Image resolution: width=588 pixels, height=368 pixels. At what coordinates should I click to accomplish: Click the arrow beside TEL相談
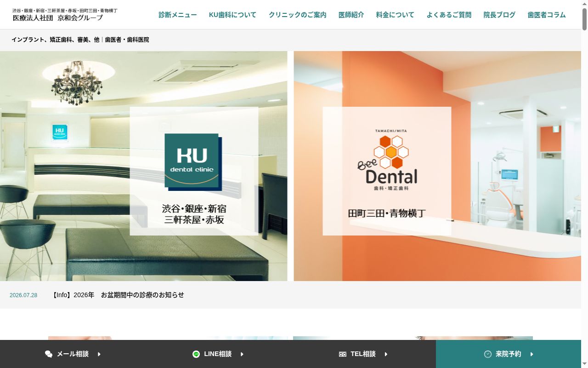click(x=386, y=354)
